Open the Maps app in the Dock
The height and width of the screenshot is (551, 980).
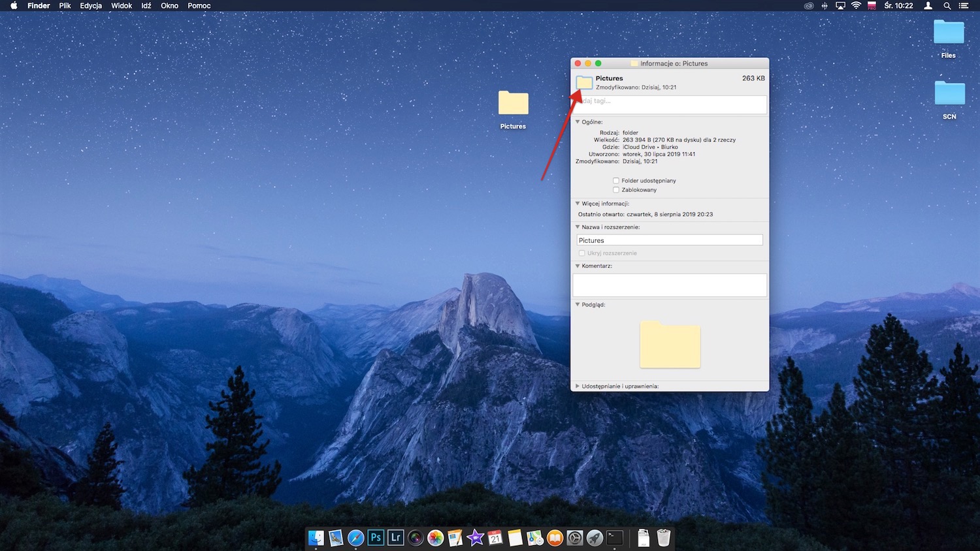535,537
